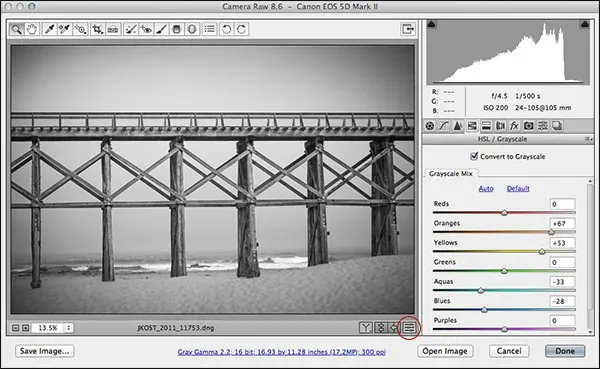
Task: Click the Purples value field
Action: click(x=562, y=321)
